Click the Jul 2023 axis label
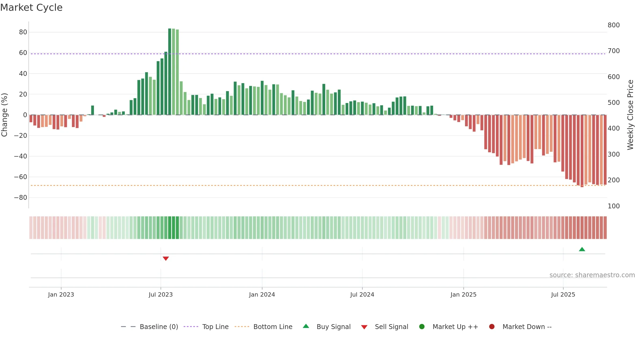The width and height of the screenshot is (644, 362). tap(161, 295)
